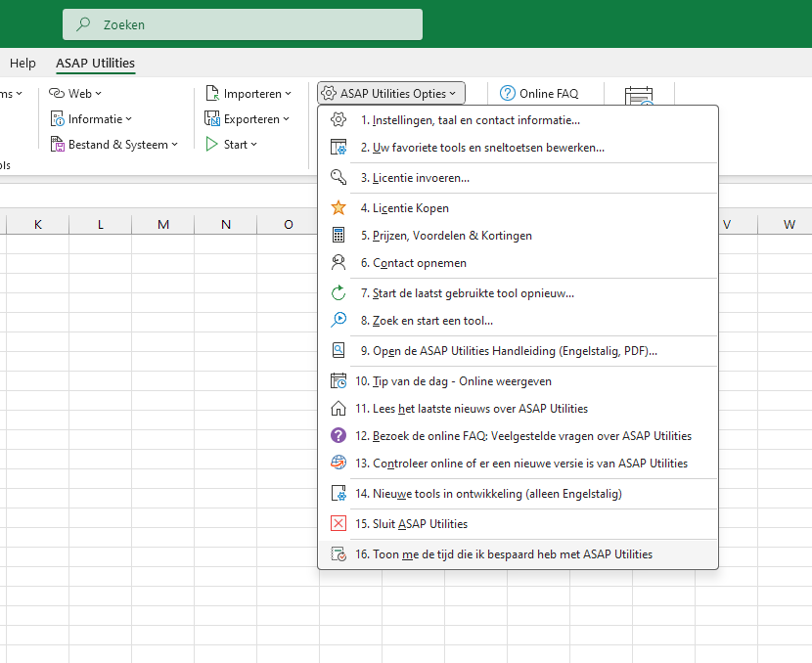Open the Exporteren dropdown
The image size is (812, 663).
[x=247, y=119]
